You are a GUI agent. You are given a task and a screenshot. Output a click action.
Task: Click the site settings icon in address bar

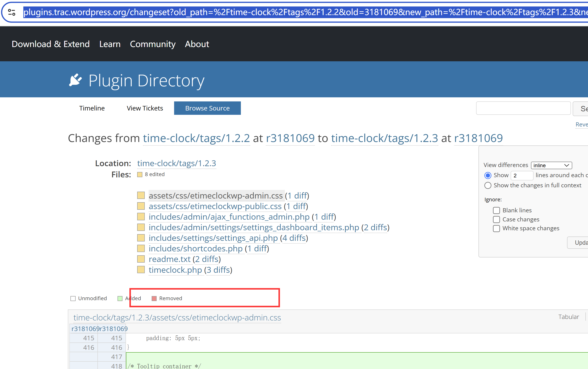pyautogui.click(x=12, y=12)
